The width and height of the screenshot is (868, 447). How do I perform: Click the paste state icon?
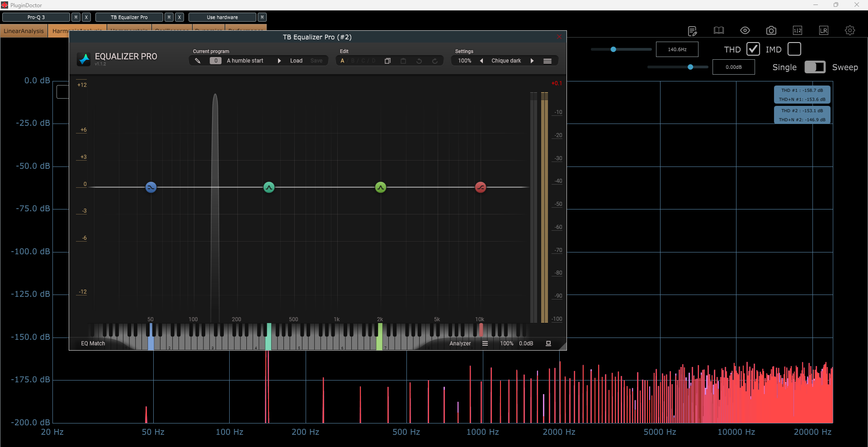click(x=403, y=61)
